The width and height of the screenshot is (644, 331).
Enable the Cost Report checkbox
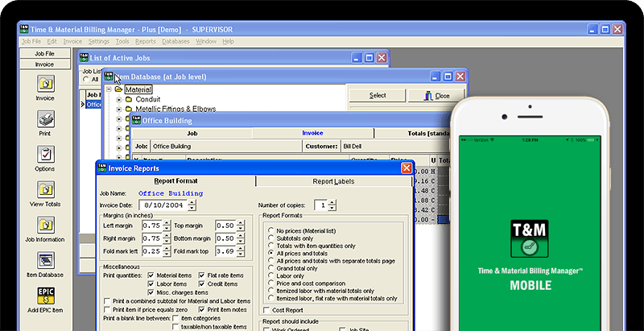(x=267, y=311)
